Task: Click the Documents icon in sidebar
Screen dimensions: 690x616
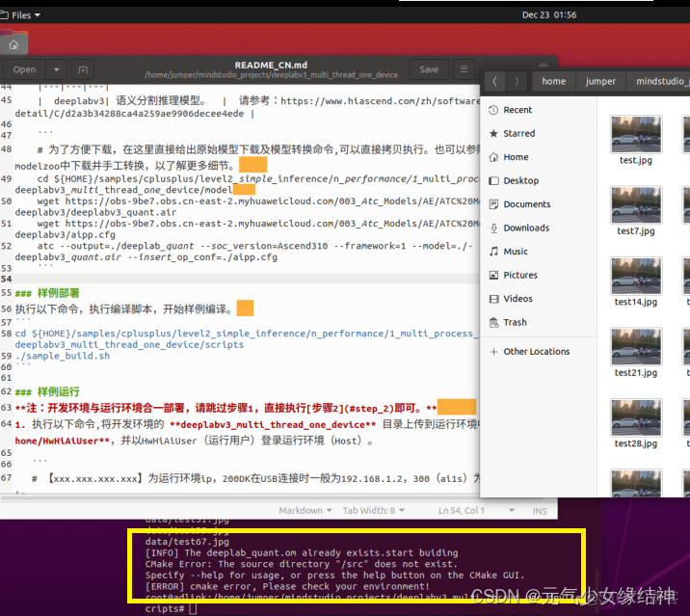Action: [493, 204]
